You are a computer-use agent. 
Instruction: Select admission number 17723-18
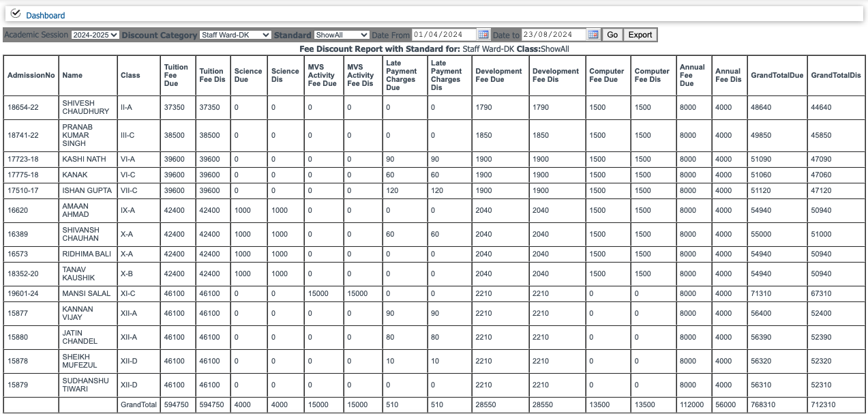click(x=23, y=159)
